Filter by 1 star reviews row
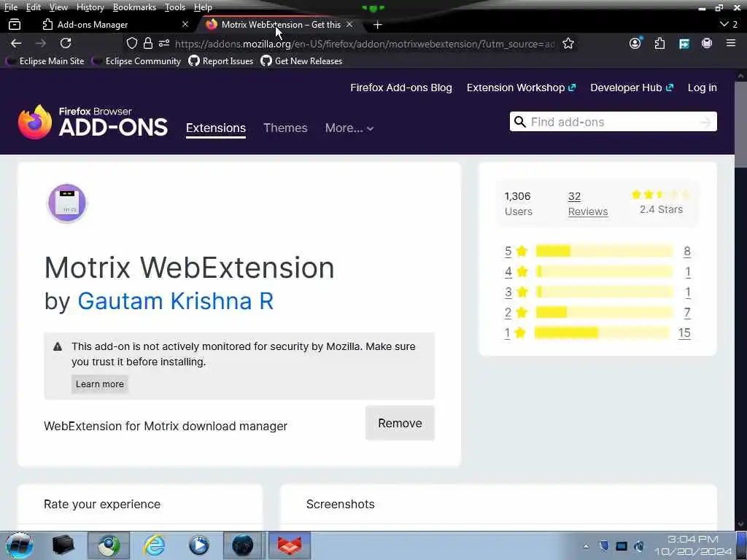 (x=597, y=332)
